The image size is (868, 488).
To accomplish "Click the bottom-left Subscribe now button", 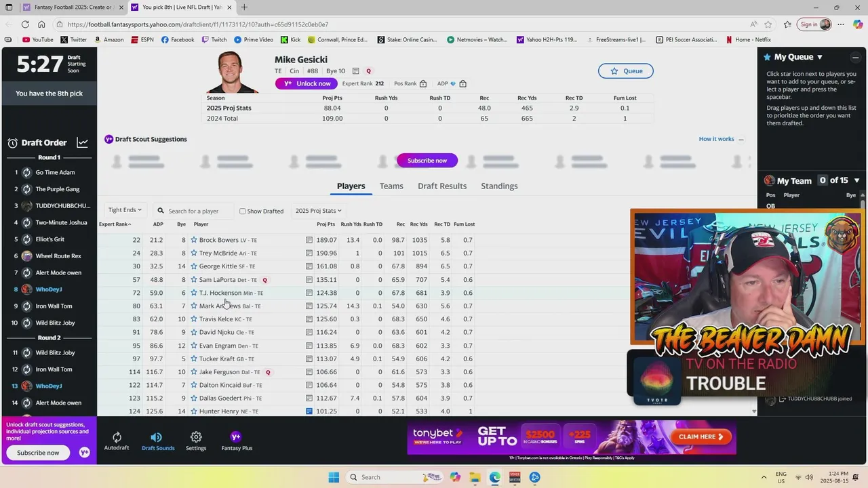I will 38,453.
